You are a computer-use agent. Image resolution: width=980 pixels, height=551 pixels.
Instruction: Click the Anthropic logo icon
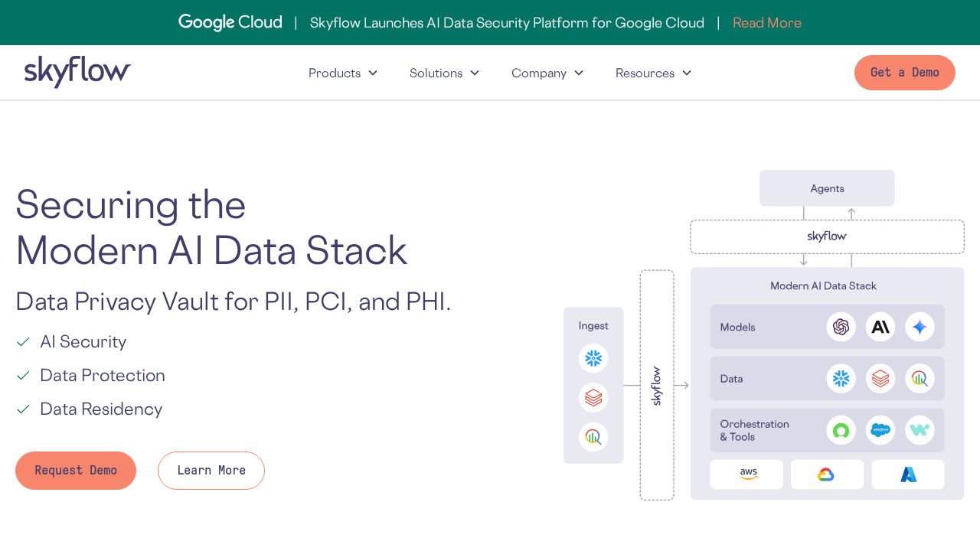tap(880, 327)
